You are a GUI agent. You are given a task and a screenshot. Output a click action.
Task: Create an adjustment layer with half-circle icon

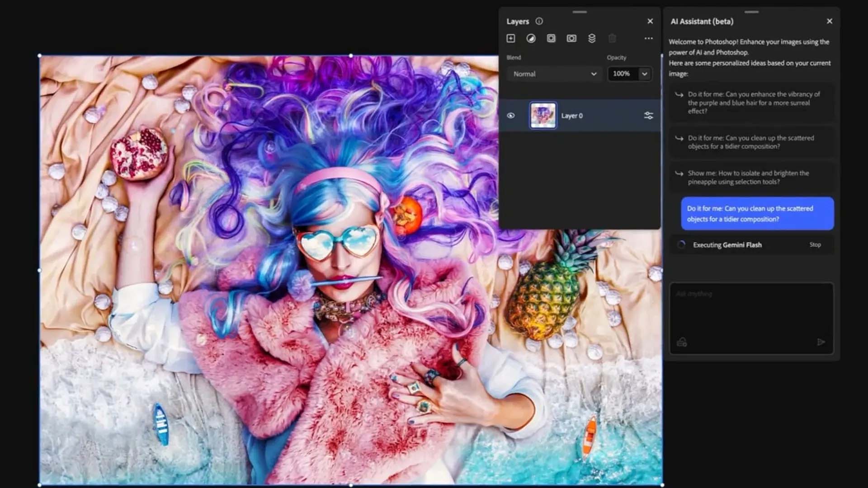(531, 38)
